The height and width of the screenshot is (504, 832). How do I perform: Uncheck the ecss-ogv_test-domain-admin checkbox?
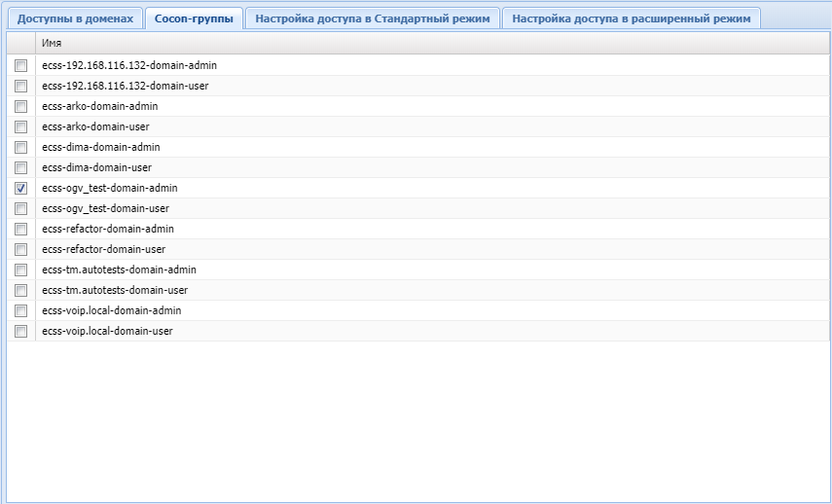tap(20, 188)
